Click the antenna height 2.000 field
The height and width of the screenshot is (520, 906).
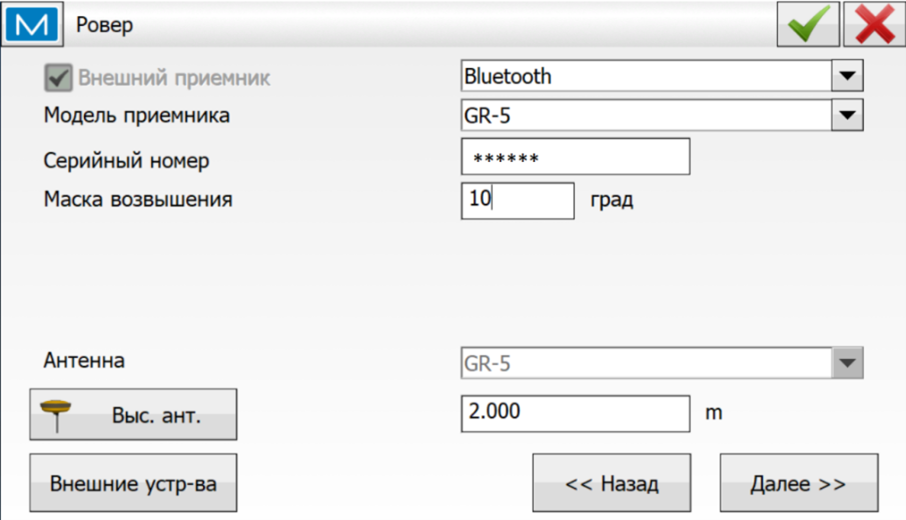click(575, 414)
